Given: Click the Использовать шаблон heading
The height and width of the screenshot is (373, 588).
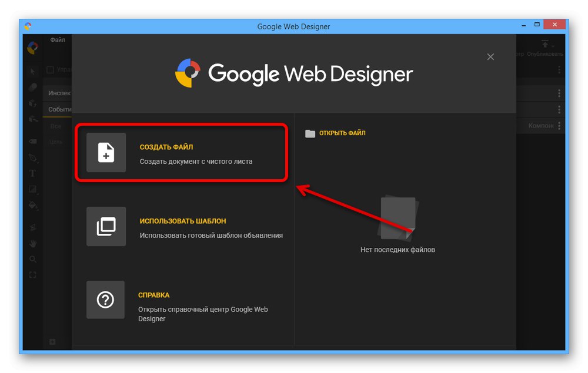Looking at the screenshot, I should (183, 221).
